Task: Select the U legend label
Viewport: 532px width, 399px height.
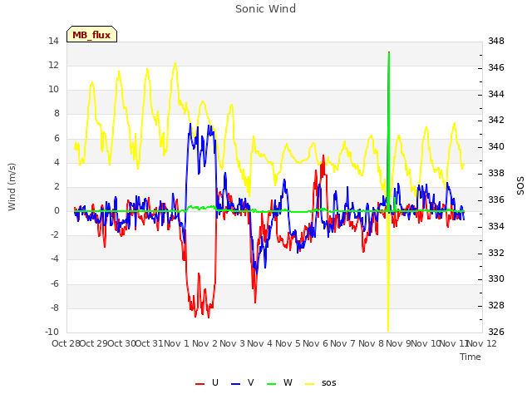Action: point(215,382)
